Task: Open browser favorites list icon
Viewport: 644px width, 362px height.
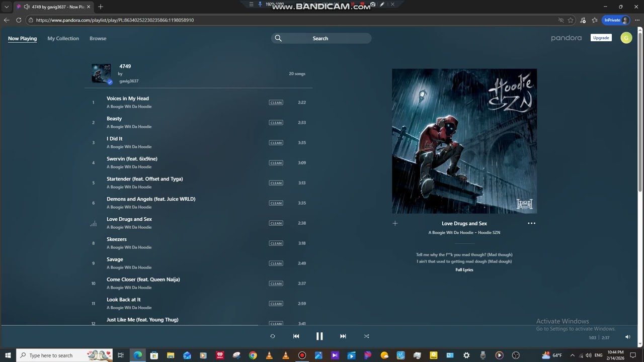Action: point(595,20)
